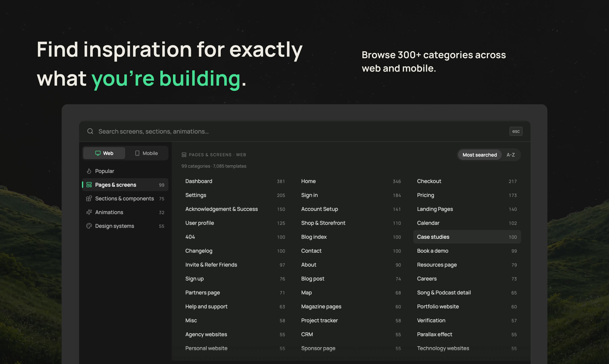Select Pages & screens in sidebar
The width and height of the screenshot is (609, 364).
tap(125, 185)
